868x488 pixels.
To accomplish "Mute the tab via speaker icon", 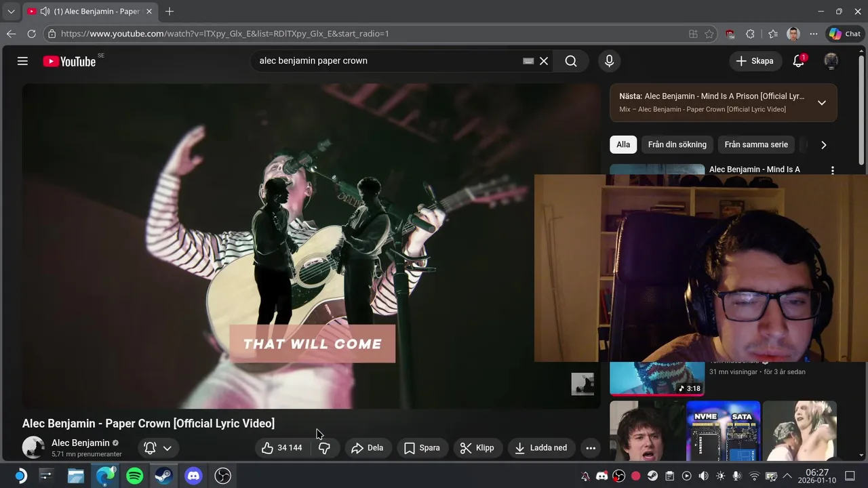I will coord(45,12).
